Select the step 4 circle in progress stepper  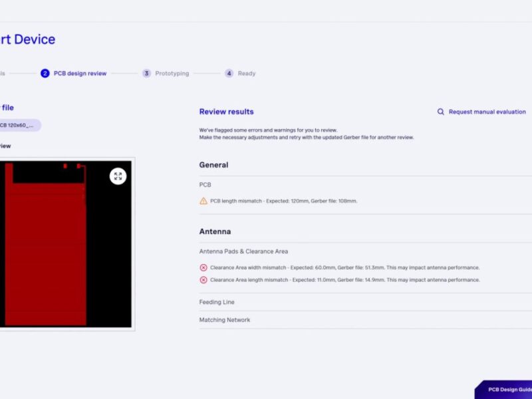tap(229, 73)
